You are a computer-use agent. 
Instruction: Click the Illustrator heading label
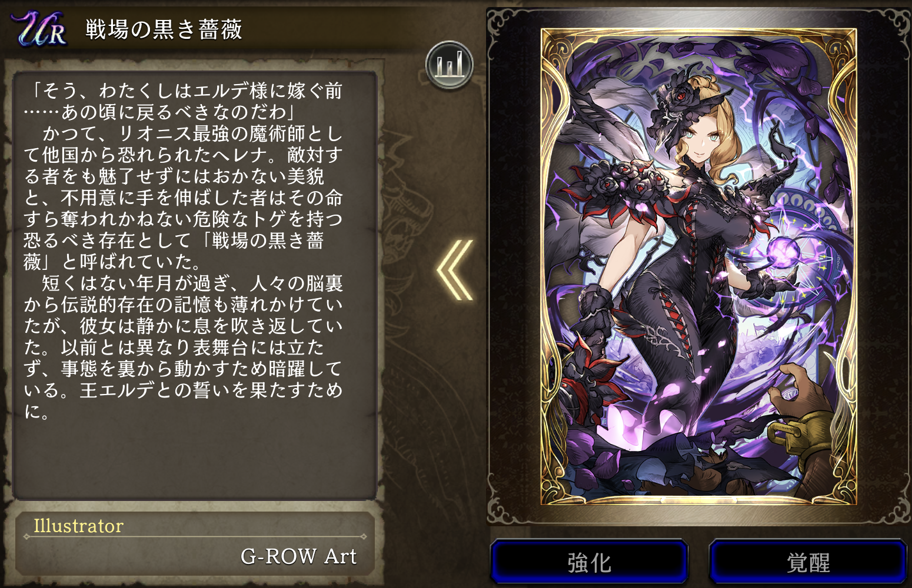pyautogui.click(x=78, y=526)
